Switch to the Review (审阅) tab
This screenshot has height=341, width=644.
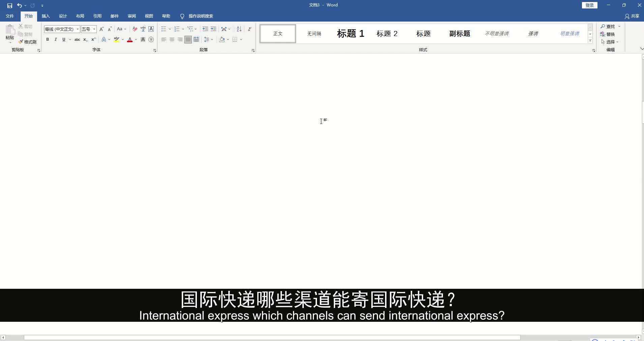[131, 16]
